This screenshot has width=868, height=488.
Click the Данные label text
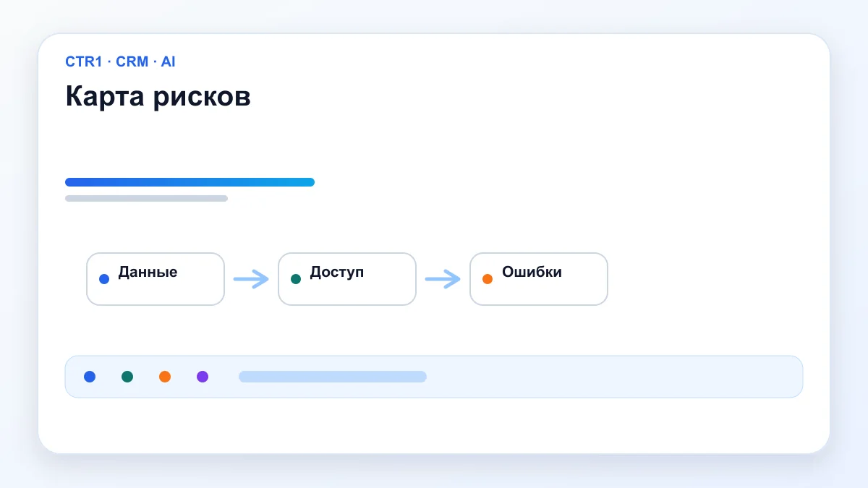coord(148,273)
